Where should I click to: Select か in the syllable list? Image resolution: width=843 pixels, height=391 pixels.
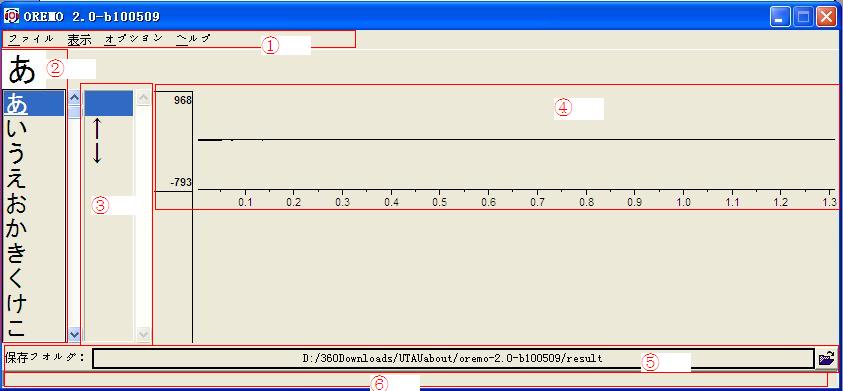point(34,230)
